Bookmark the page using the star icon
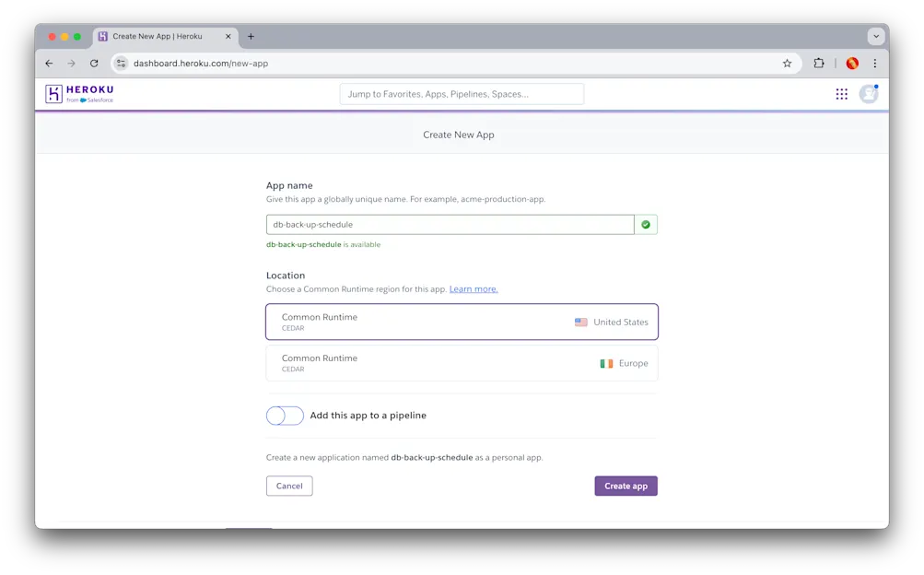The width and height of the screenshot is (924, 575). coord(787,64)
